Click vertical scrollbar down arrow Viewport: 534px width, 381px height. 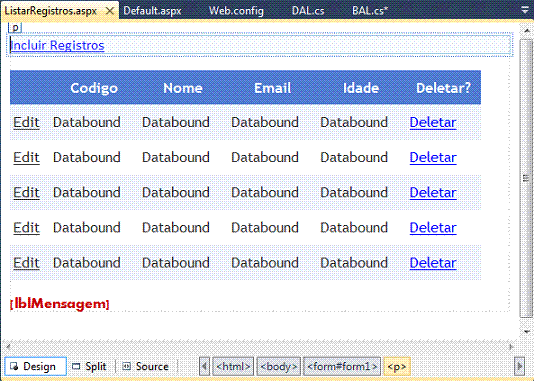527,331
